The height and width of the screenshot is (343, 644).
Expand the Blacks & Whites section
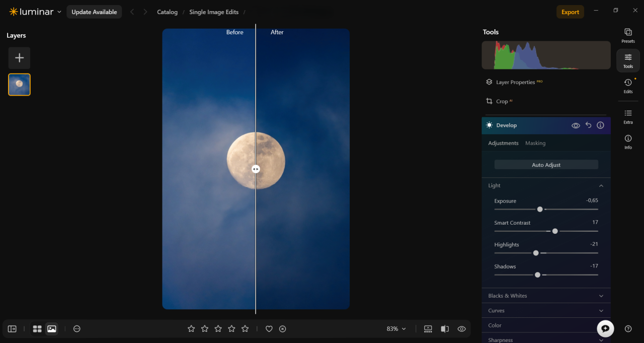(546, 296)
